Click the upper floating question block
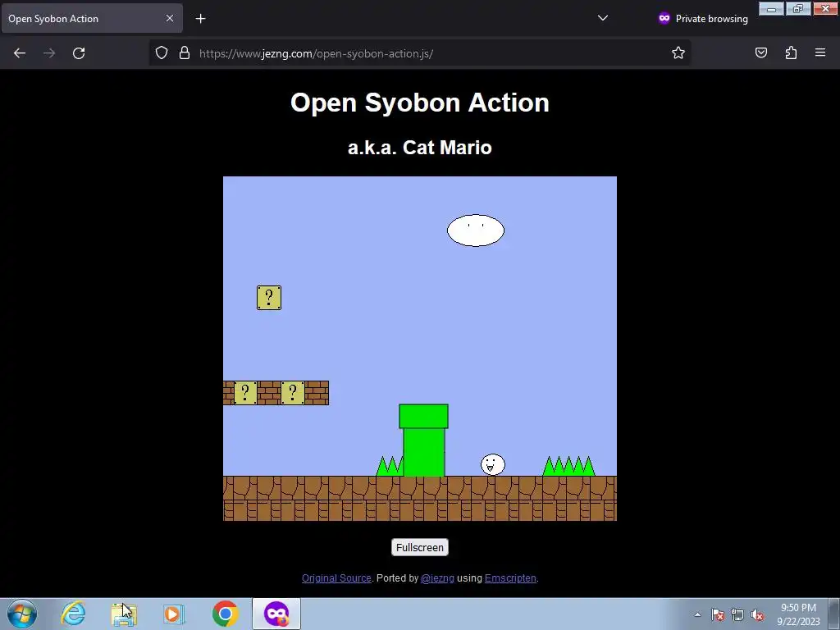Viewport: 840px width, 630px height. 269,297
